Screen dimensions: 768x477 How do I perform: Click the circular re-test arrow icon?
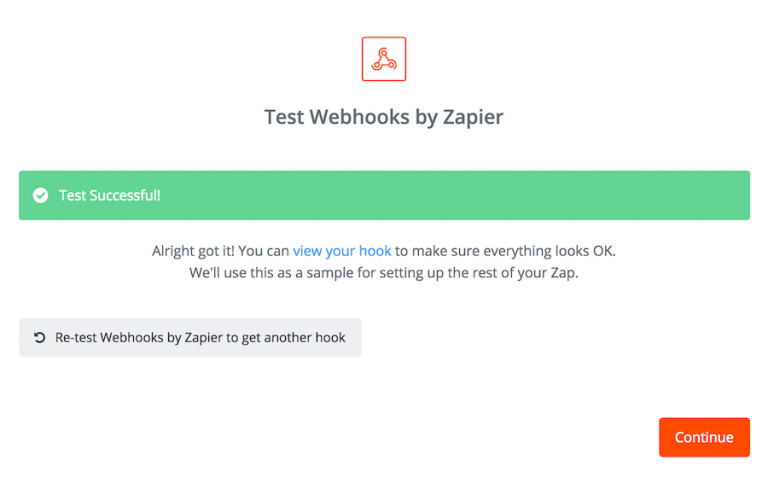click(x=39, y=338)
